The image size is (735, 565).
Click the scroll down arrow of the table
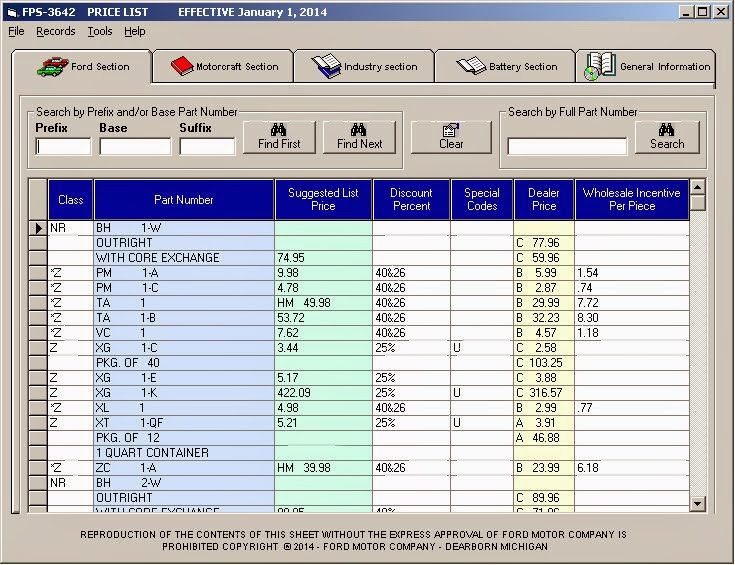tap(698, 504)
